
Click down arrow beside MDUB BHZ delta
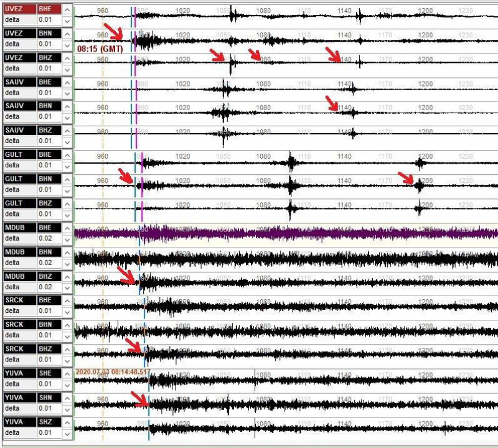(67, 288)
